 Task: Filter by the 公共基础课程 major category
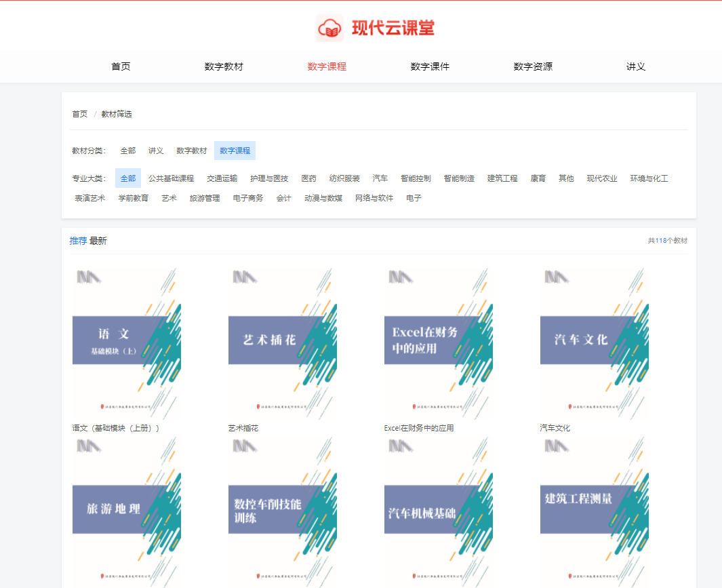tap(171, 178)
